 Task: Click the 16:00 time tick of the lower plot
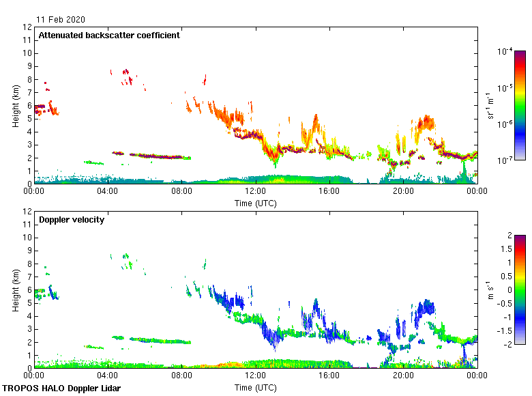click(329, 376)
